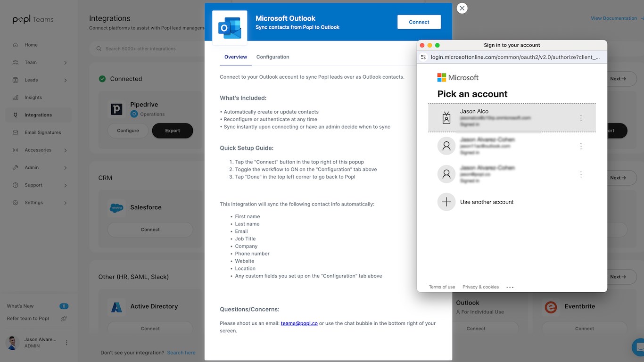Click the Salesforce cloud logo

[x=116, y=207]
